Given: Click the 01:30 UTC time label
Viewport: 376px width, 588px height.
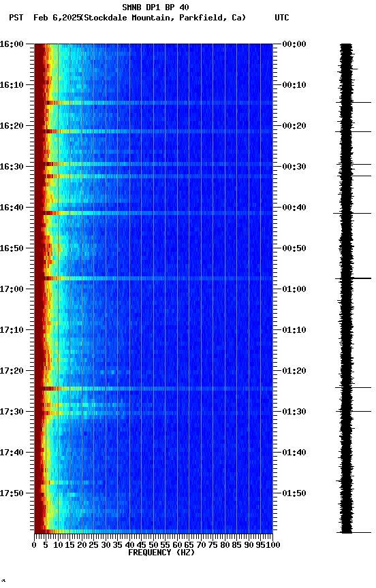Looking at the screenshot, I should click(294, 412).
